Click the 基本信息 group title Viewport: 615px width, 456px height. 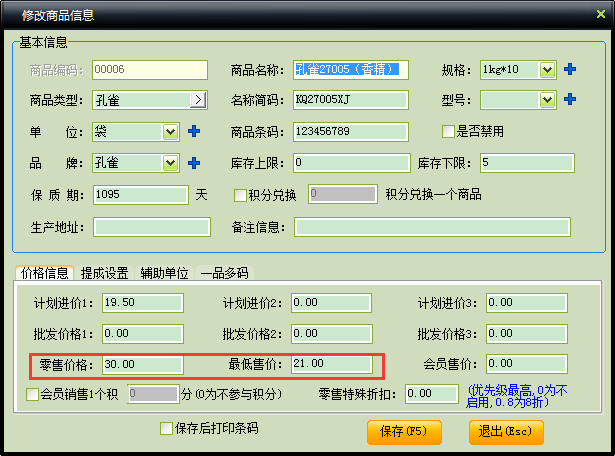point(44,42)
